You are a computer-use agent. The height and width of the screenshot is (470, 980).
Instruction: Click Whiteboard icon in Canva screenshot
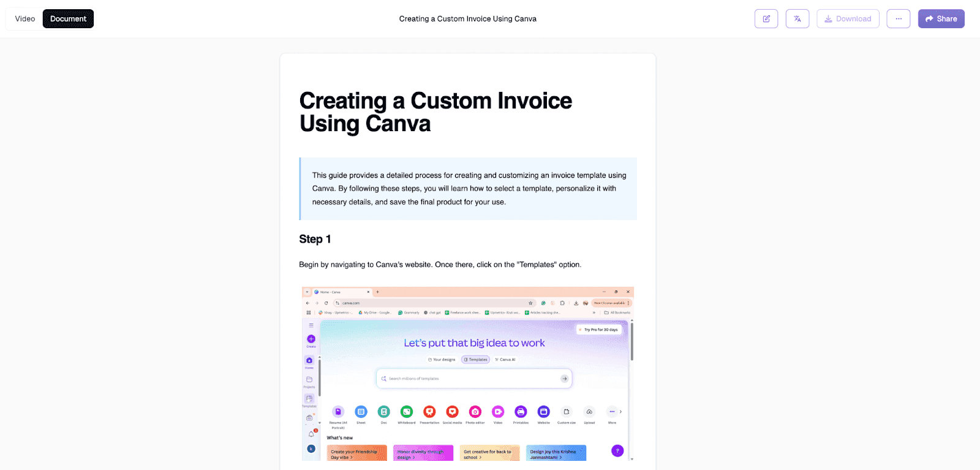(x=407, y=412)
